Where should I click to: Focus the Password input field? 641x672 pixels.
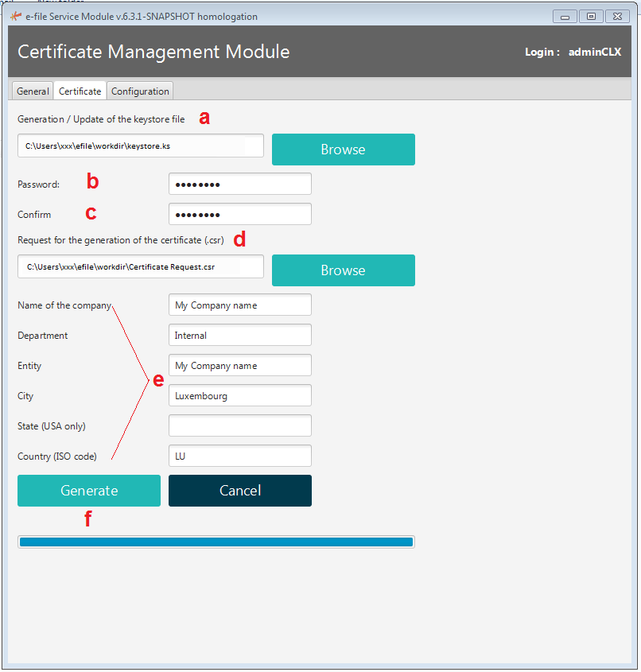point(240,185)
